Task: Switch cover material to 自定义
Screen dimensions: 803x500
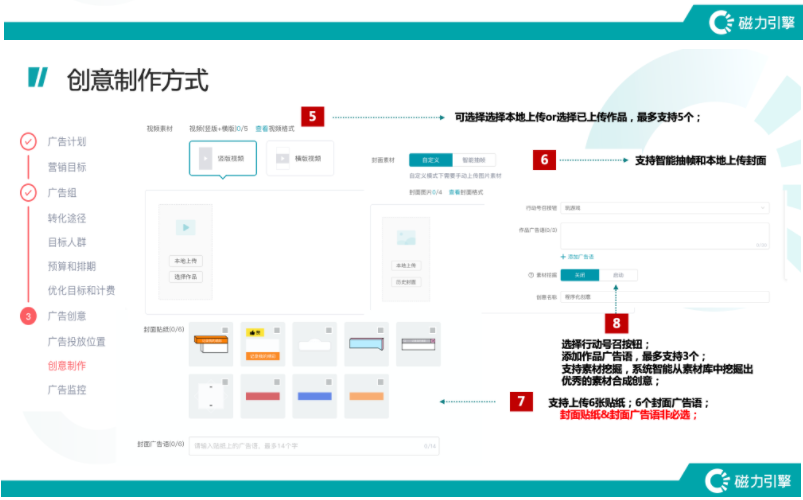Action: click(x=431, y=160)
